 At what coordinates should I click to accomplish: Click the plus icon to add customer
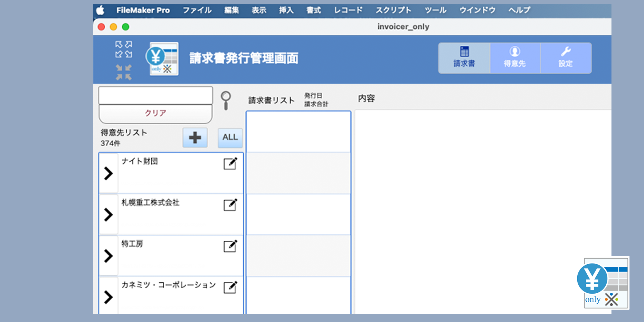195,138
